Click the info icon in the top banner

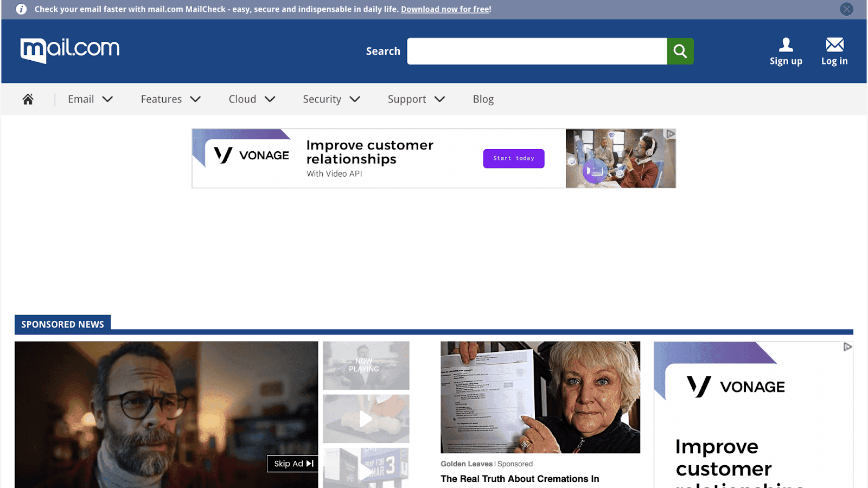21,9
